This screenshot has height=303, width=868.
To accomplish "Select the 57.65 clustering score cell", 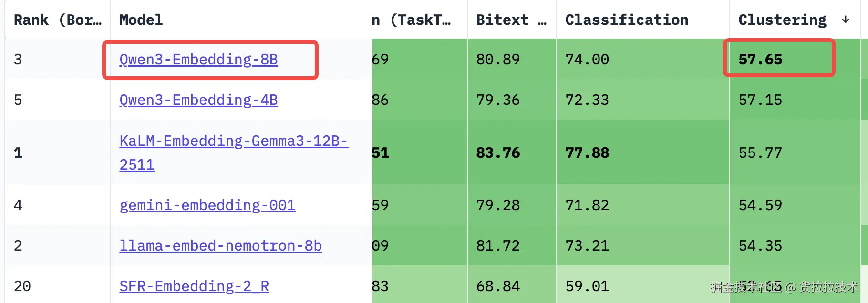I will (x=760, y=60).
